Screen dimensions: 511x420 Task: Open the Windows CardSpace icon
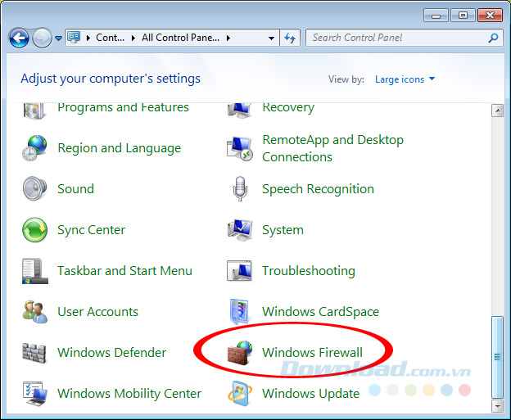[239, 312]
